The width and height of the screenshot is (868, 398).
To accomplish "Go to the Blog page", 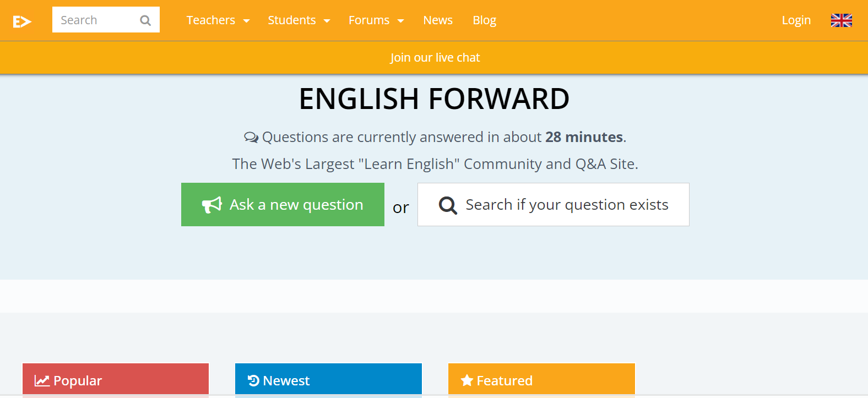I will tap(485, 20).
